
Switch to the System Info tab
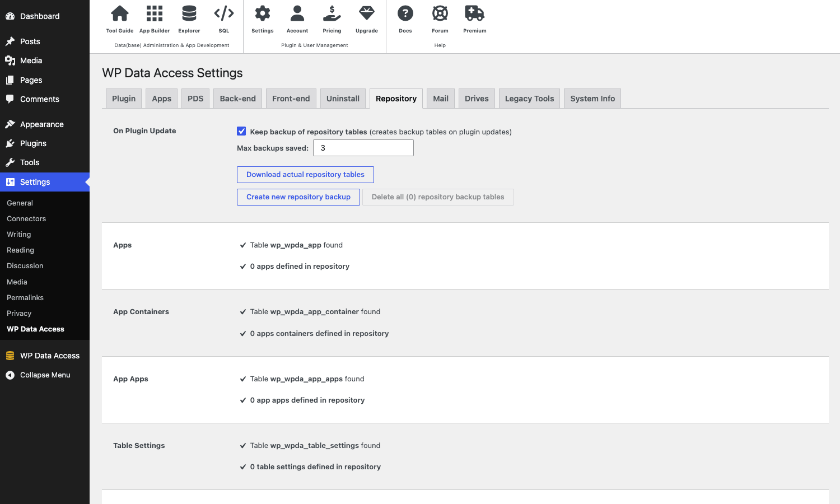(x=592, y=99)
